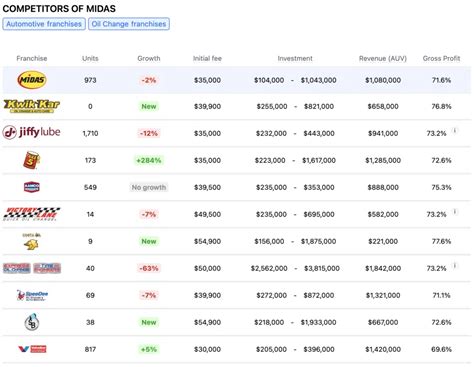Select the SpeeDee logo
474x367 pixels.
click(x=32, y=295)
